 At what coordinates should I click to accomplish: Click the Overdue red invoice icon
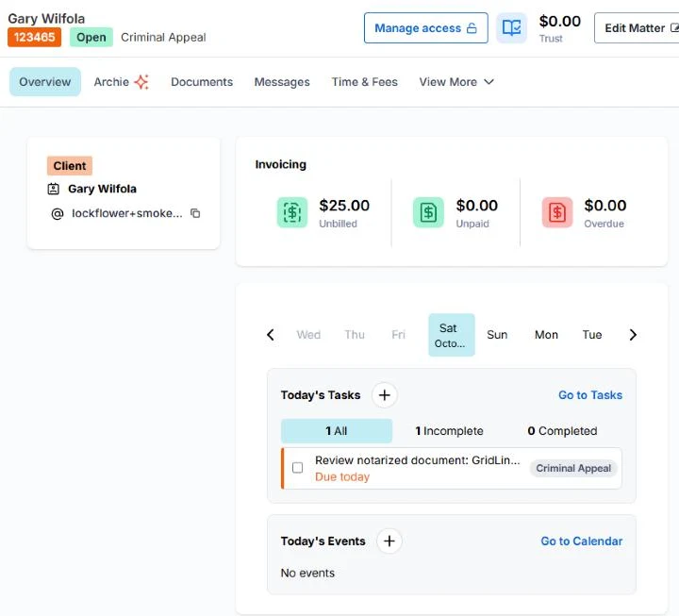tap(557, 212)
